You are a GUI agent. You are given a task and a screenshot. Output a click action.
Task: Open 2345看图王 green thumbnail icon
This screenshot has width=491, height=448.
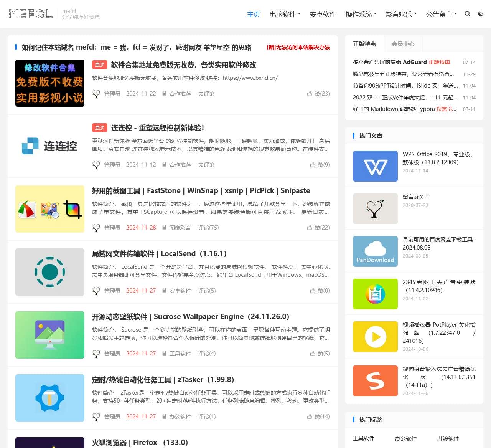tap(375, 294)
